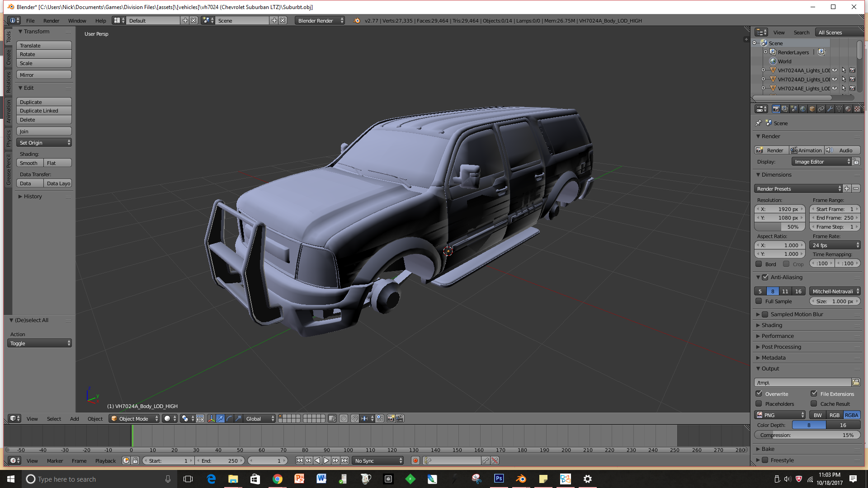Open the Render Presets dropdown
The width and height of the screenshot is (868, 488).
click(798, 188)
